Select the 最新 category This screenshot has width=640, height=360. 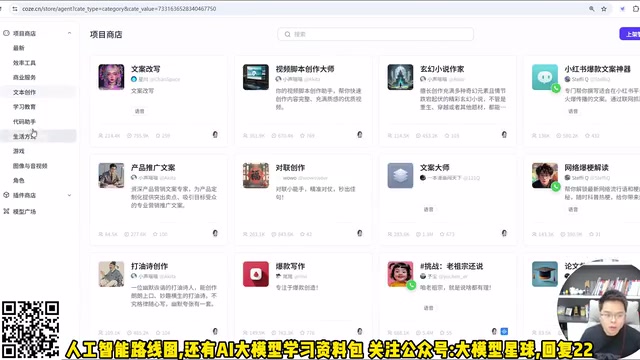(x=19, y=48)
